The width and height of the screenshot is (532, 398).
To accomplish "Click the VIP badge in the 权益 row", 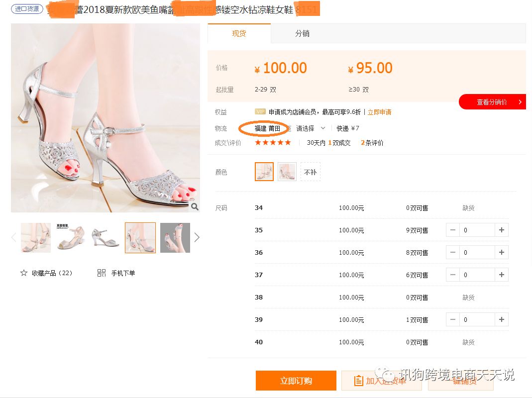I will click(x=260, y=112).
